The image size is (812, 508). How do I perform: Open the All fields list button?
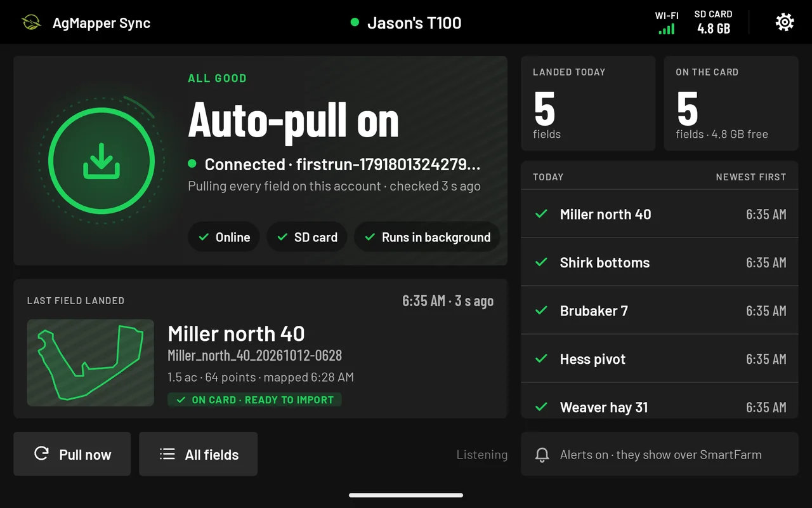[199, 454]
